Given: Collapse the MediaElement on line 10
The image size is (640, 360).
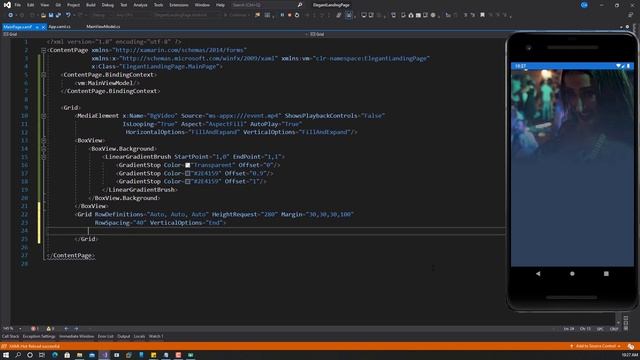Looking at the screenshot, I should click(x=43, y=116).
